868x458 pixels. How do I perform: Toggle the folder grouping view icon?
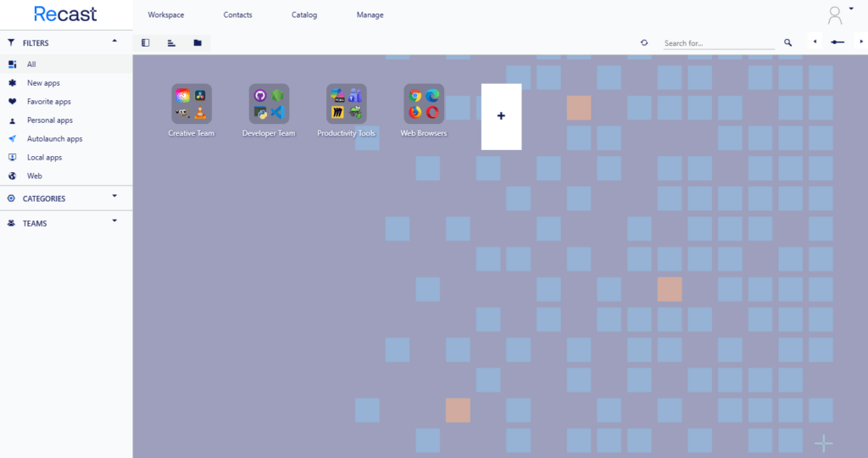[198, 42]
